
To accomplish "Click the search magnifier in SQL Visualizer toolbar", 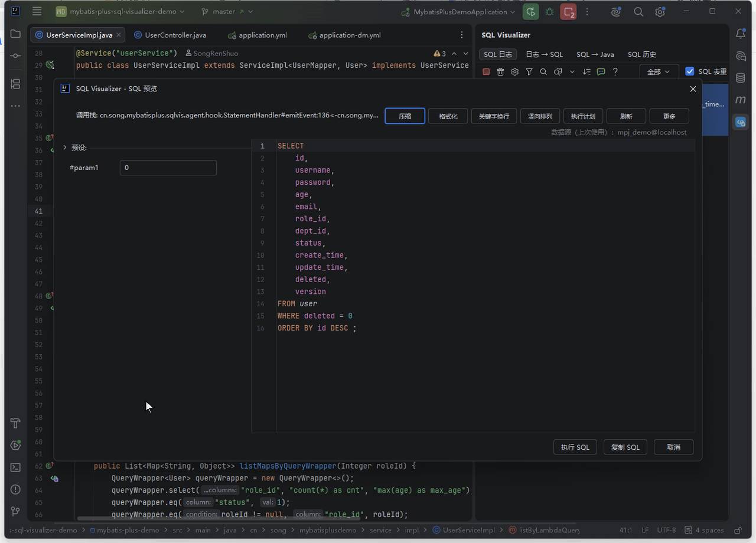I will tap(543, 72).
